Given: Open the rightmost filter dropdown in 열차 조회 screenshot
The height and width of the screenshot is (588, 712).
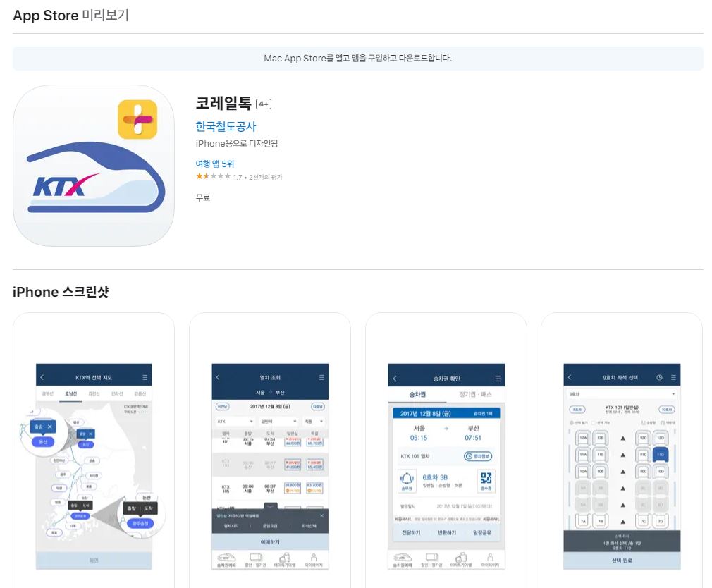Looking at the screenshot, I should click(314, 422).
